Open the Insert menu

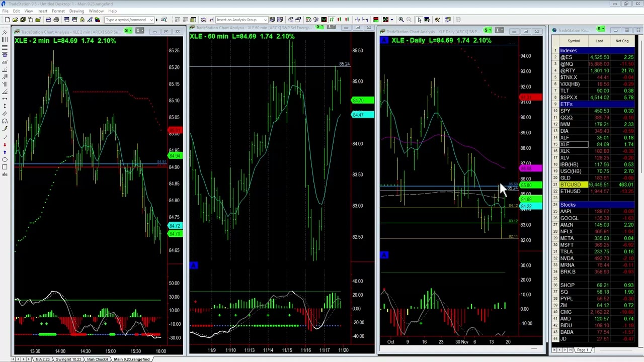point(42,11)
